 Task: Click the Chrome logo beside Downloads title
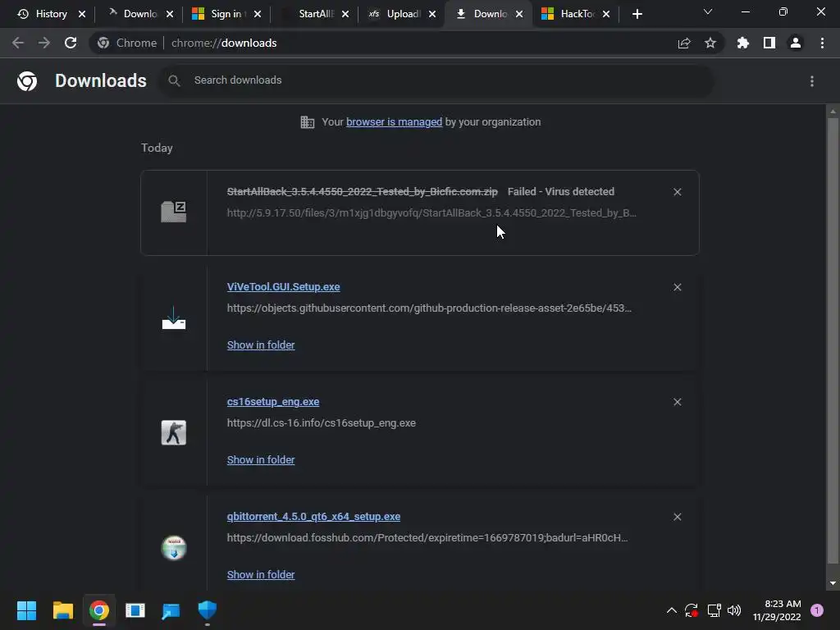[x=27, y=81]
